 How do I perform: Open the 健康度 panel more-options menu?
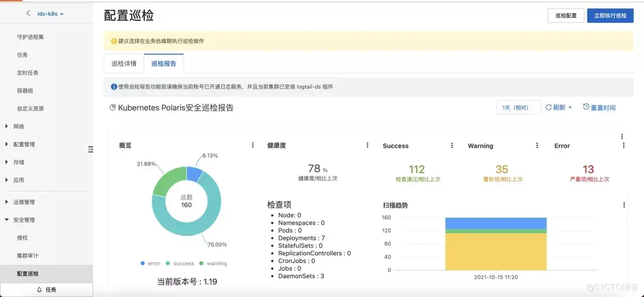pos(367,145)
